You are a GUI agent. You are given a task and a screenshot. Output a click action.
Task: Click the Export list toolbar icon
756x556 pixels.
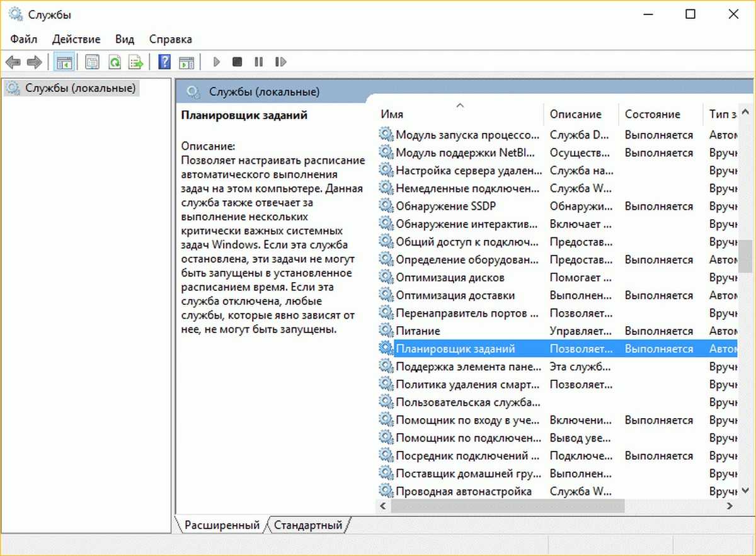(135, 62)
